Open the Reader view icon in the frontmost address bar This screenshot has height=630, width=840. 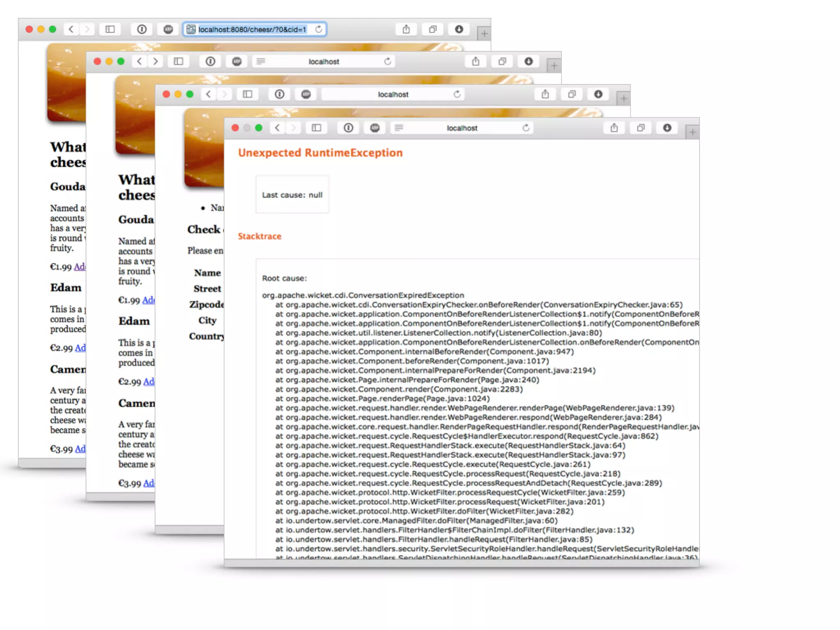399,128
